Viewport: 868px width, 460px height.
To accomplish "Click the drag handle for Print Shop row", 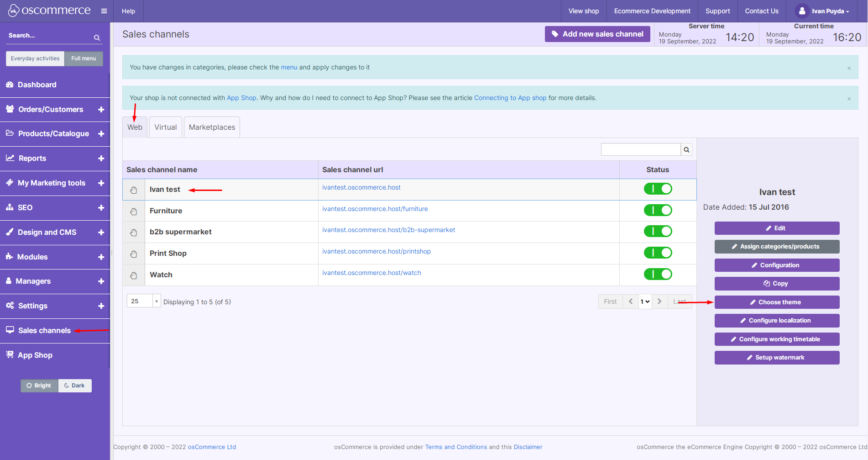I will coord(134,254).
